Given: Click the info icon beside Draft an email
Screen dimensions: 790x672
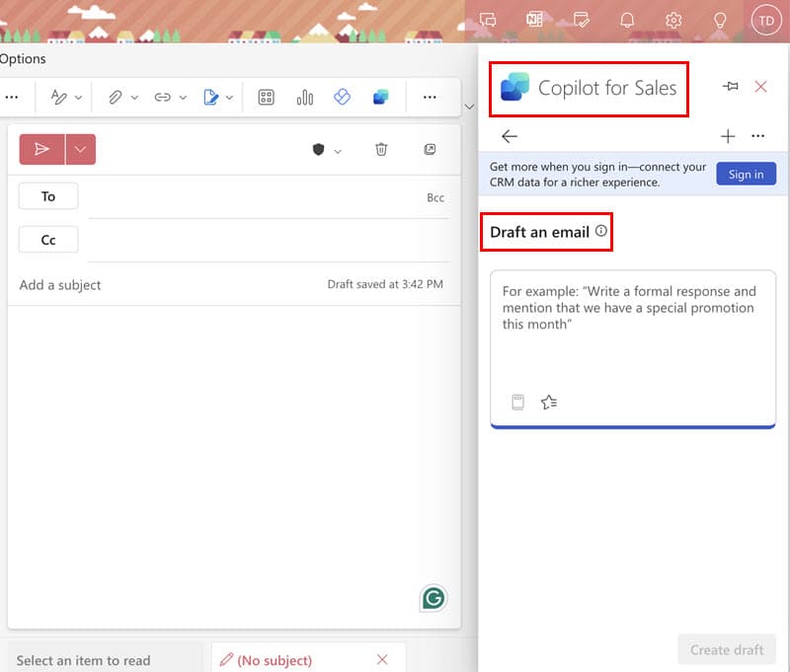Looking at the screenshot, I should click(601, 231).
